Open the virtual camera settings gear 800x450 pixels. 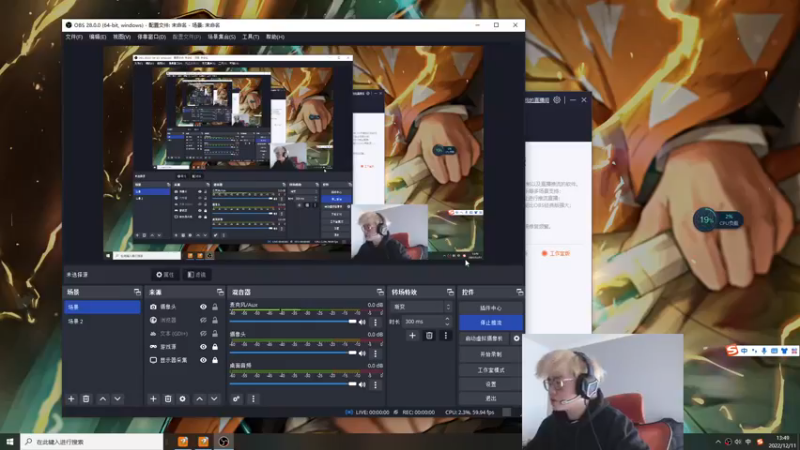pyautogui.click(x=516, y=338)
